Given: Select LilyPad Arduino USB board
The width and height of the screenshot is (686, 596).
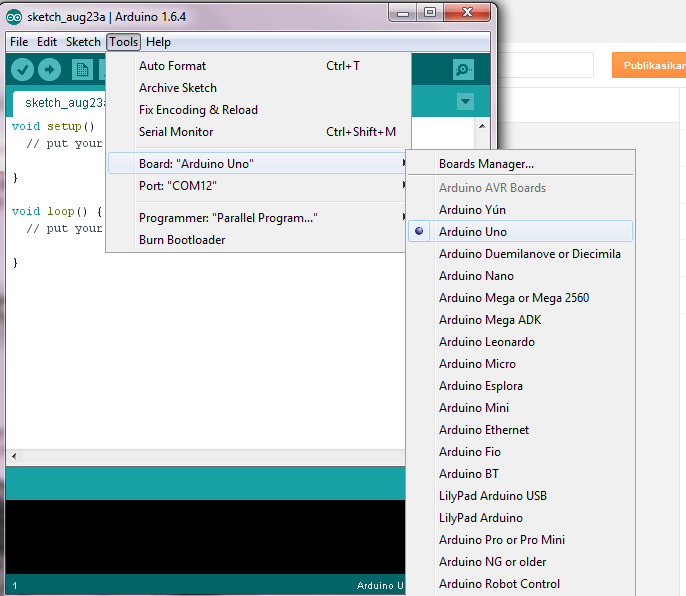Looking at the screenshot, I should click(x=520, y=495).
